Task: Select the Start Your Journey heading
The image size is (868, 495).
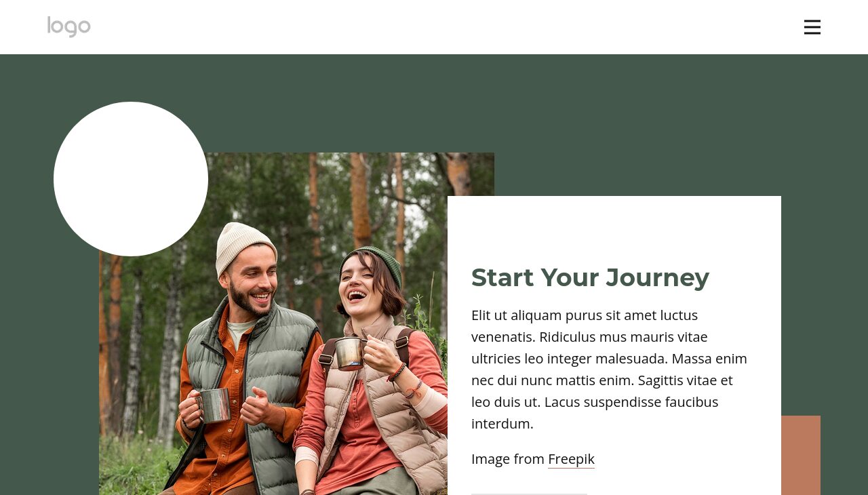Action: coord(590,277)
